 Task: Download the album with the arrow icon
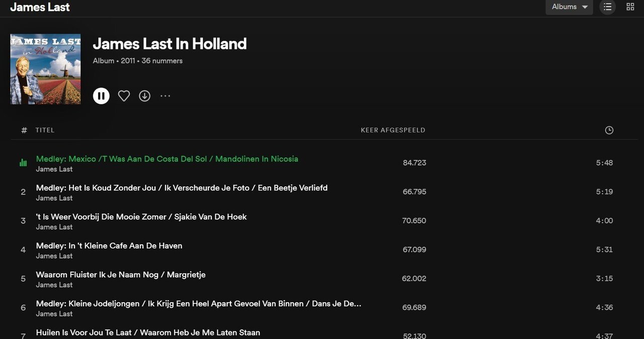click(145, 96)
